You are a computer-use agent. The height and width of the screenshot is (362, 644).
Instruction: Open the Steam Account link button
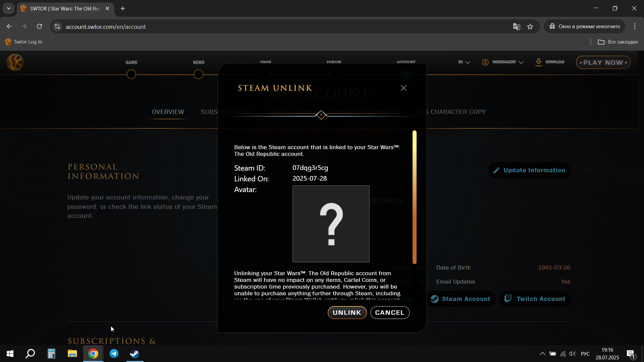461,299
